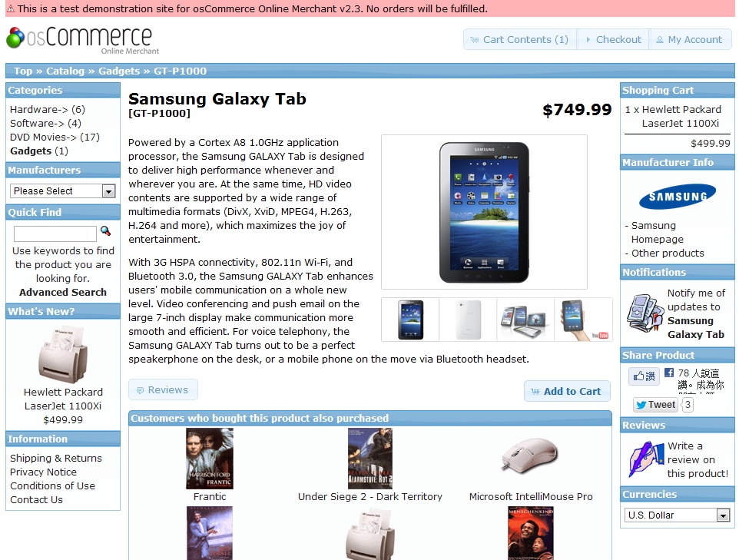The image size is (739, 560).
Task: Open the Reviews button
Action: (163, 389)
